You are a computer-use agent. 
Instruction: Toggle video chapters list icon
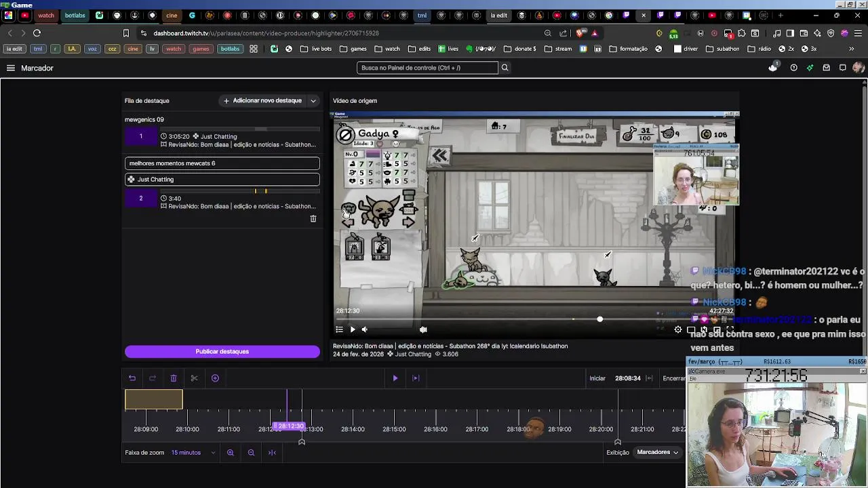pos(340,329)
